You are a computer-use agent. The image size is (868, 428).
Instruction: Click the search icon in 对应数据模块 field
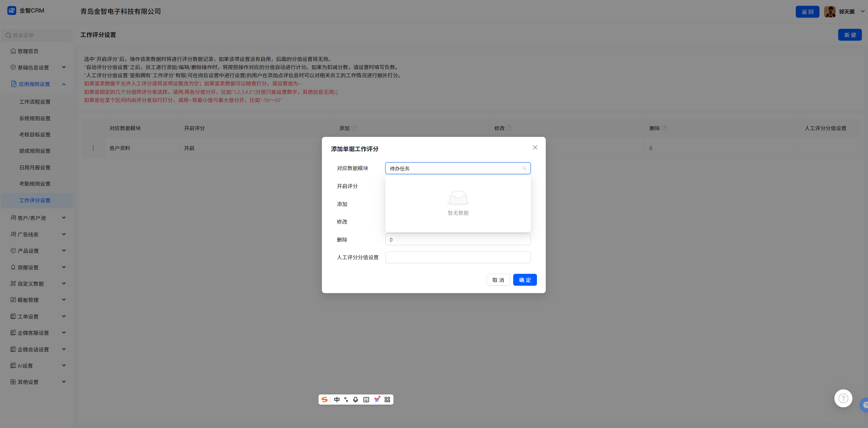[x=524, y=168]
